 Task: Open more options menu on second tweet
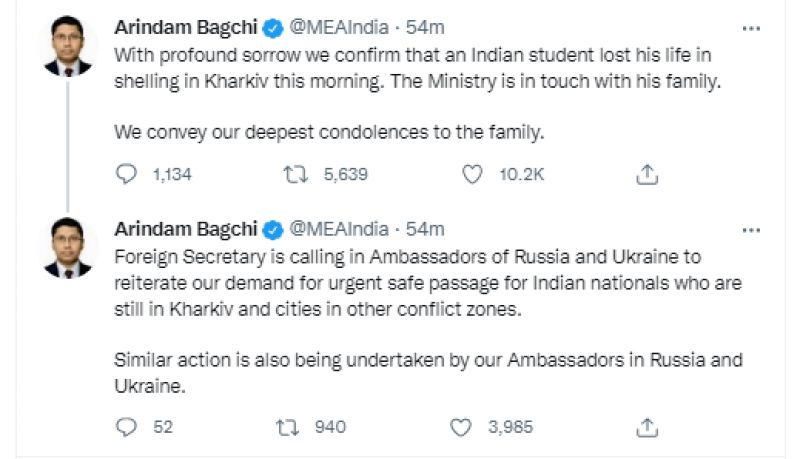click(751, 229)
